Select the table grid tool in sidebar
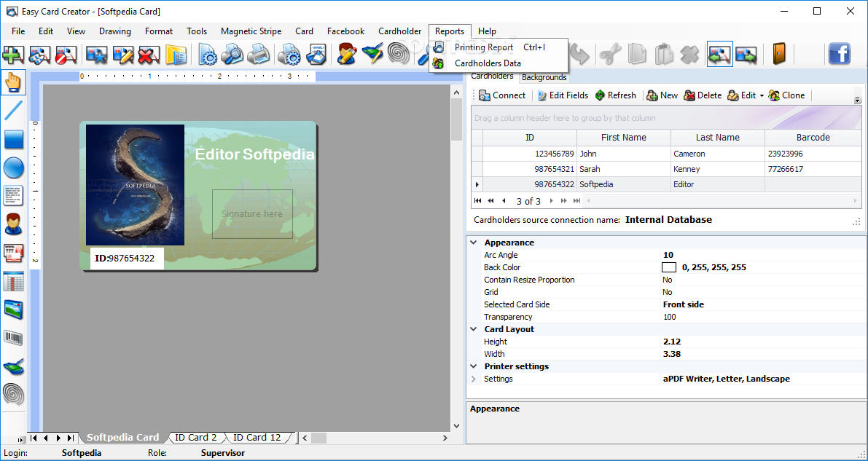 point(13,281)
